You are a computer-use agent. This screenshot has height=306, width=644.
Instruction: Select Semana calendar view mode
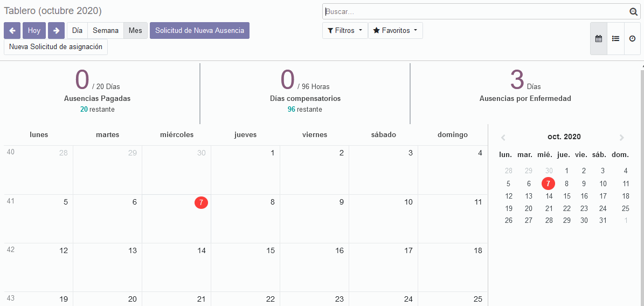tap(105, 31)
